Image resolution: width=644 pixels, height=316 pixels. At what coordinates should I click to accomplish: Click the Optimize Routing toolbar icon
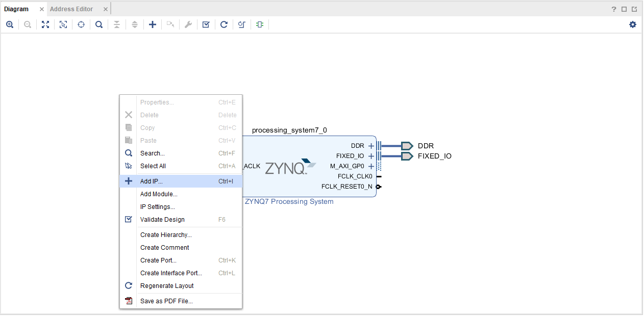click(x=242, y=24)
